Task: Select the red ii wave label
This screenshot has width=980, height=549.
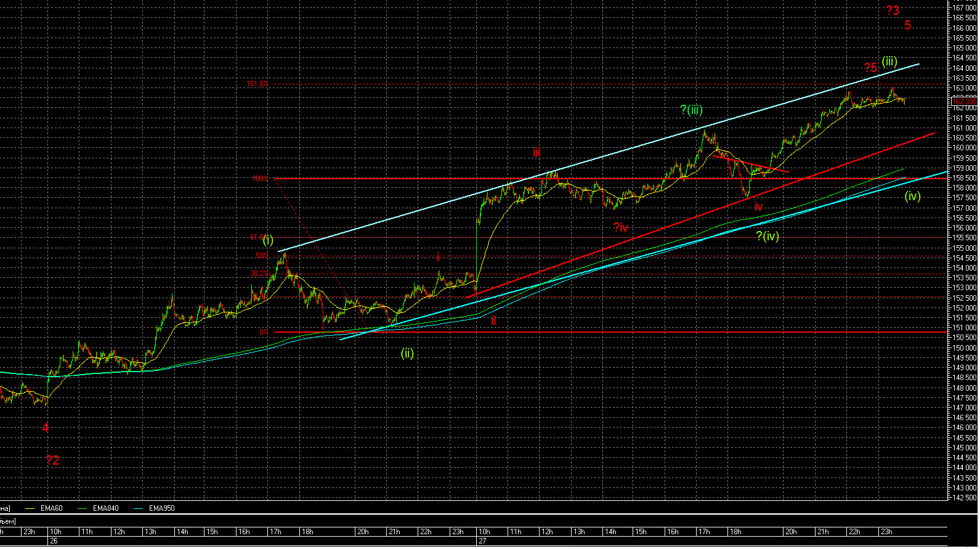Action: 493,321
